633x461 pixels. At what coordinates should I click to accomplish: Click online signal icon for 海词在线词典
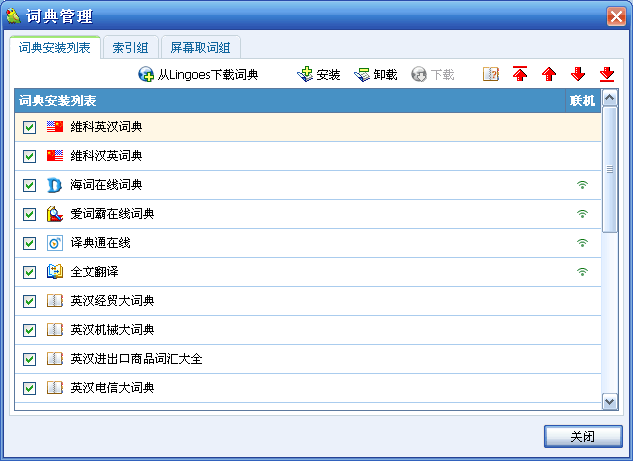(x=582, y=185)
